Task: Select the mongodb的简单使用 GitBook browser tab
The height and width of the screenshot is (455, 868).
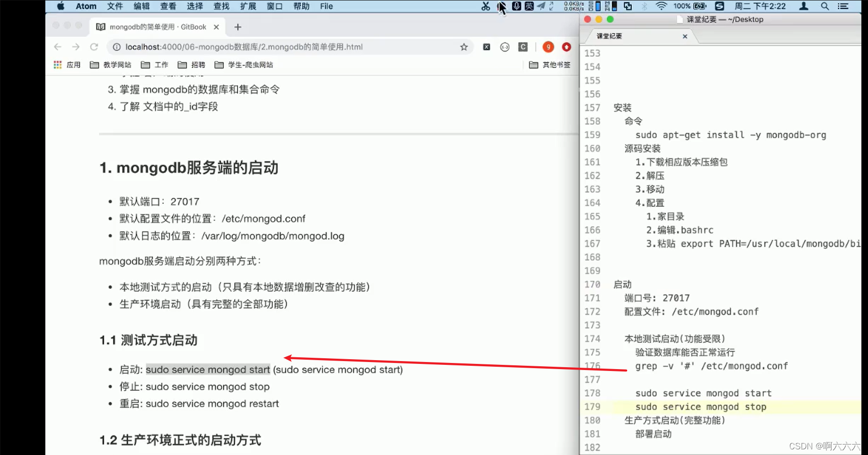Action: [157, 27]
